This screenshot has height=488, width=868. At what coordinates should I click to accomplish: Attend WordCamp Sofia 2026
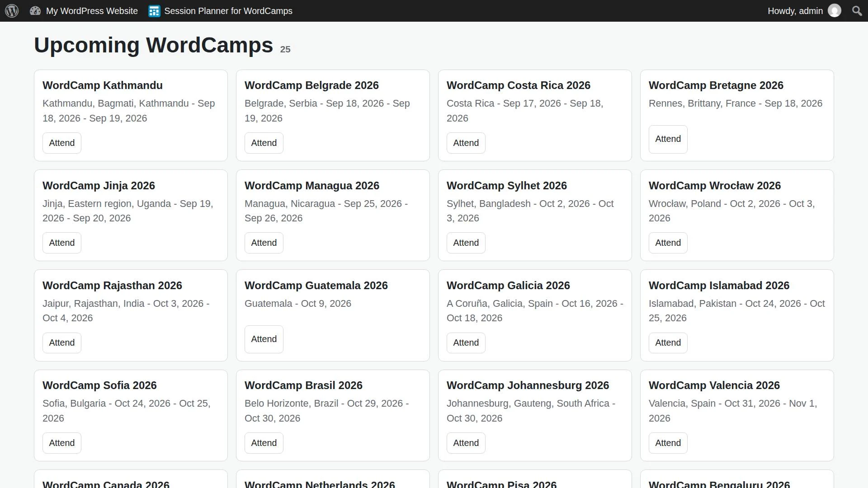point(62,443)
